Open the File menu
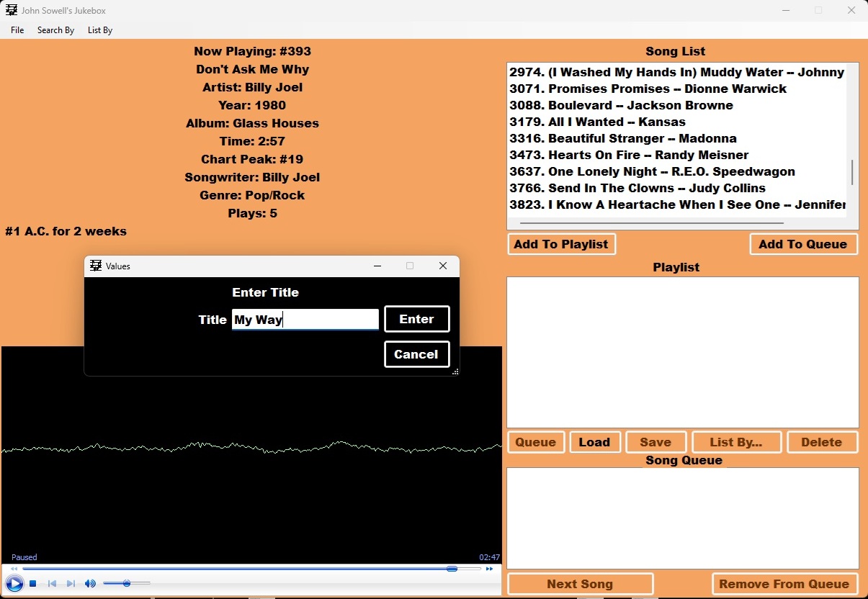Screen dimensions: 868x599 pyautogui.click(x=17, y=30)
